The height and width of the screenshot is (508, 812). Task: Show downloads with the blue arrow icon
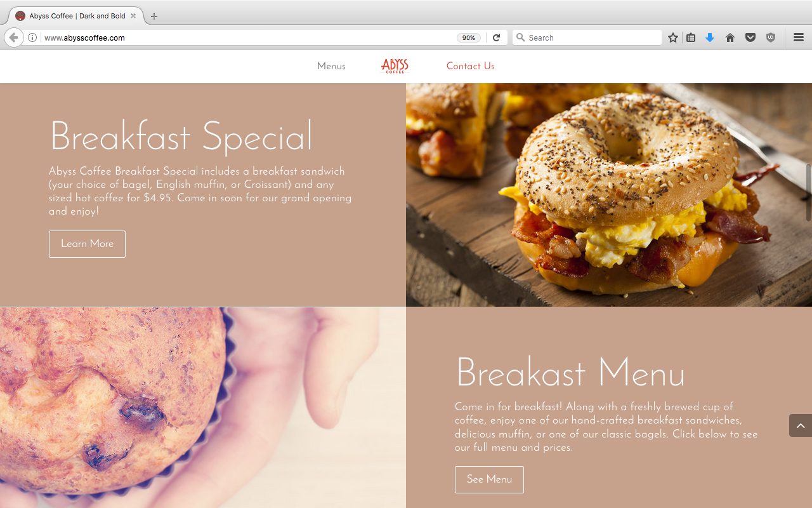click(x=710, y=37)
